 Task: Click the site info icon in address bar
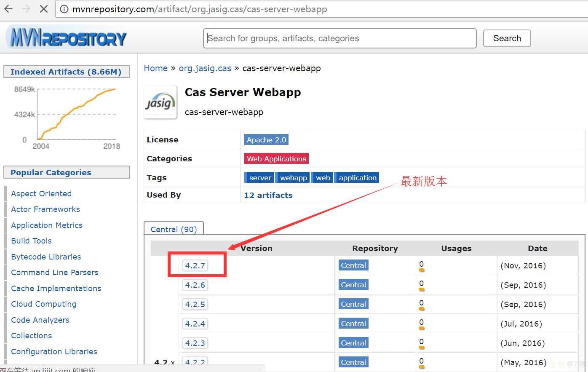pyautogui.click(x=64, y=9)
